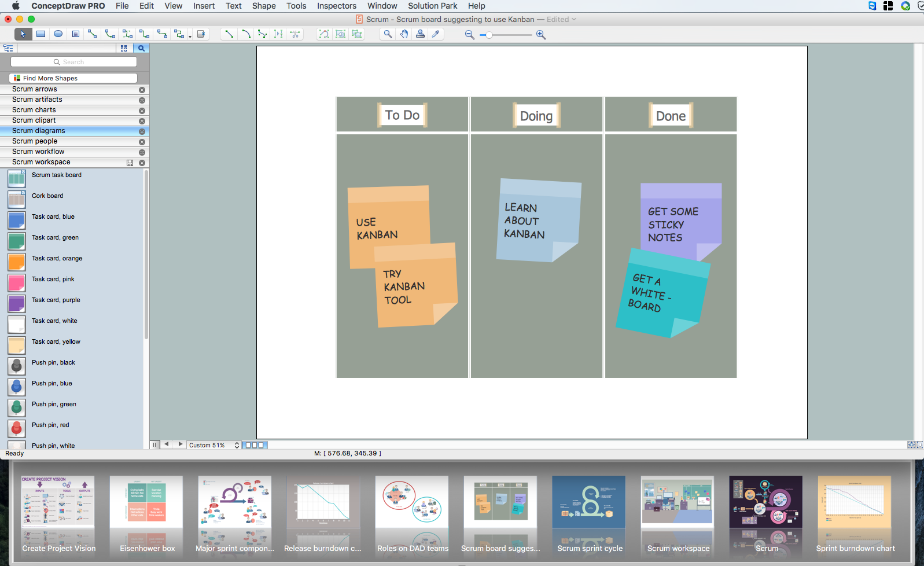Choose the arc connector tool
Image resolution: width=924 pixels, height=566 pixels.
(x=110, y=34)
